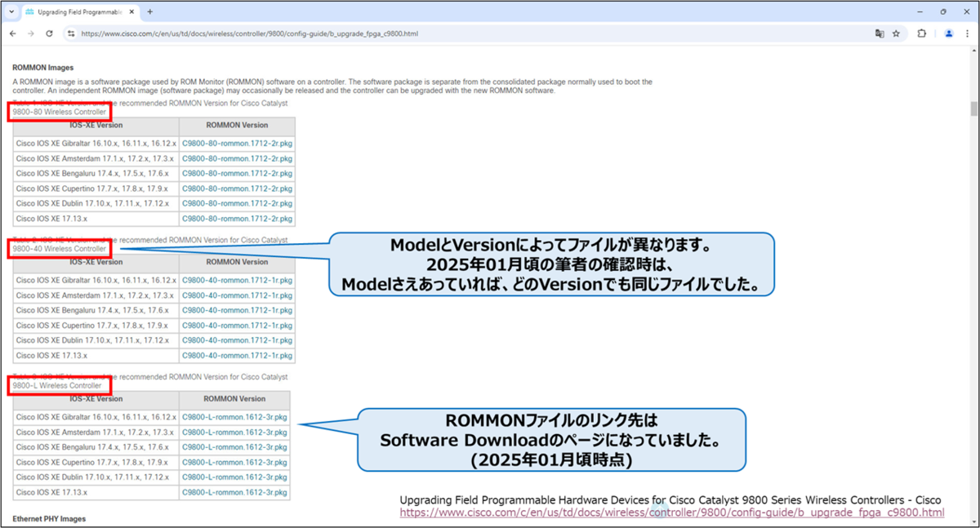Open C9800-40-rommon link in Amsterdam row
The height and width of the screenshot is (528, 980).
pyautogui.click(x=237, y=295)
